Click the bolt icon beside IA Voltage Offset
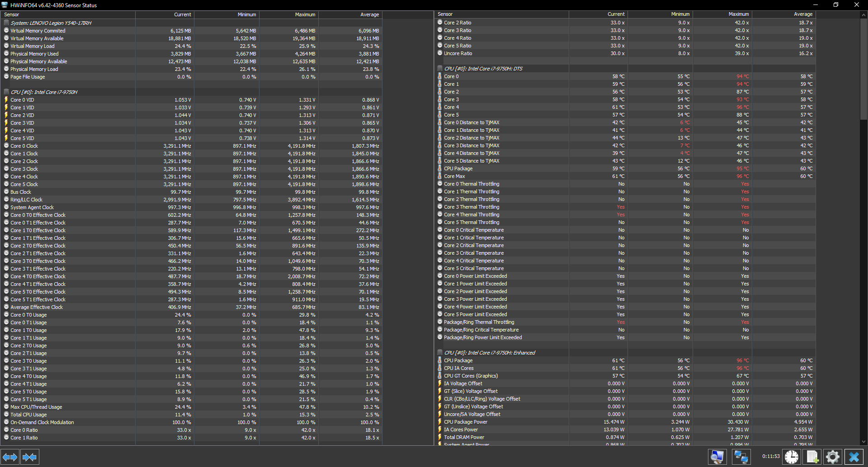This screenshot has width=868, height=467. pyautogui.click(x=440, y=383)
